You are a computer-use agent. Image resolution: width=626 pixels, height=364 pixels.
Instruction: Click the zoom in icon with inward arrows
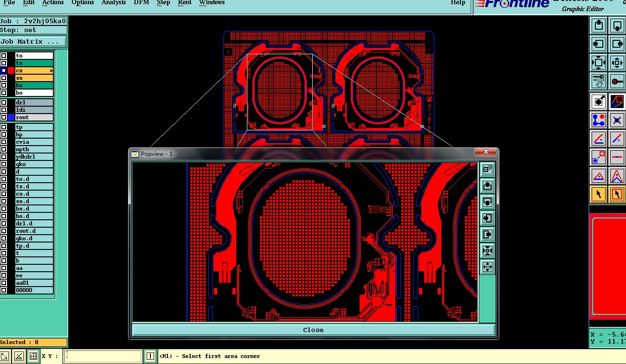(599, 63)
